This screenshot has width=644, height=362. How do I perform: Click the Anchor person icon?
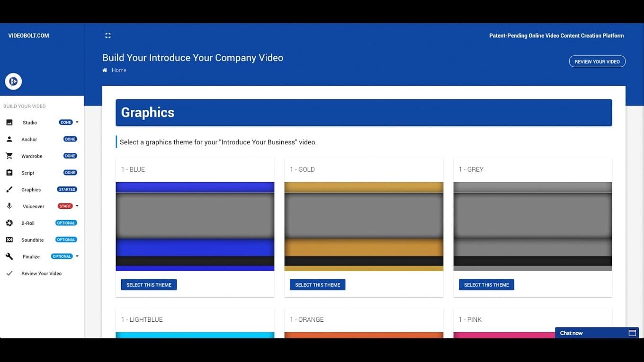[x=9, y=139]
